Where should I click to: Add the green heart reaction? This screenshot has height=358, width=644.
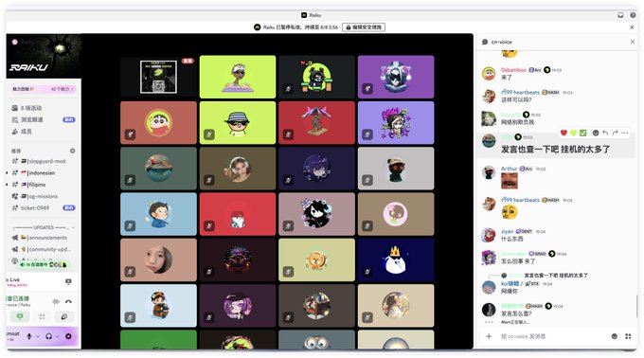pos(573,133)
